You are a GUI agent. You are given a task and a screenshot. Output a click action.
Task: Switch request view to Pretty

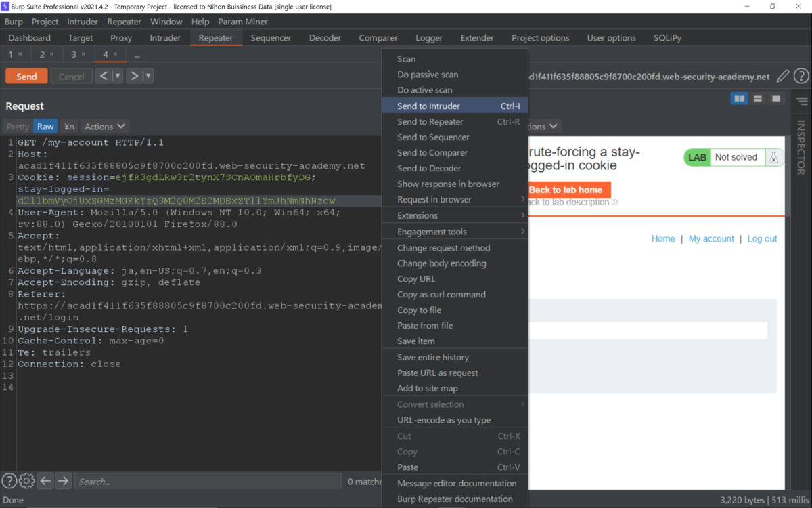tap(18, 127)
